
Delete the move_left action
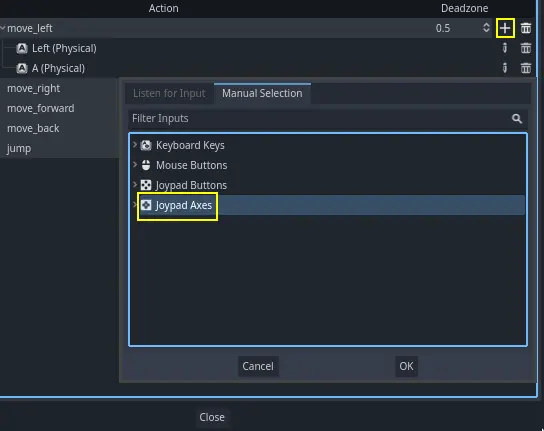coord(526,28)
